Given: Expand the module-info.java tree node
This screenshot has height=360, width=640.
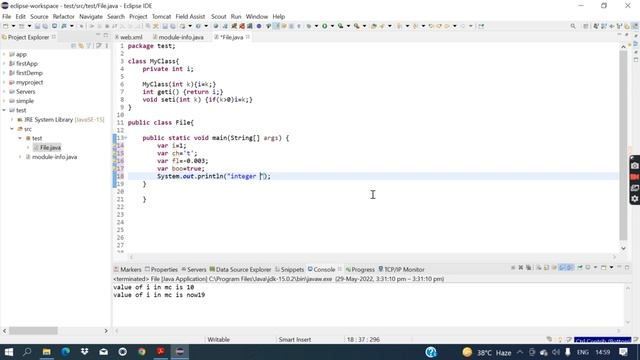Looking at the screenshot, I should [20, 157].
